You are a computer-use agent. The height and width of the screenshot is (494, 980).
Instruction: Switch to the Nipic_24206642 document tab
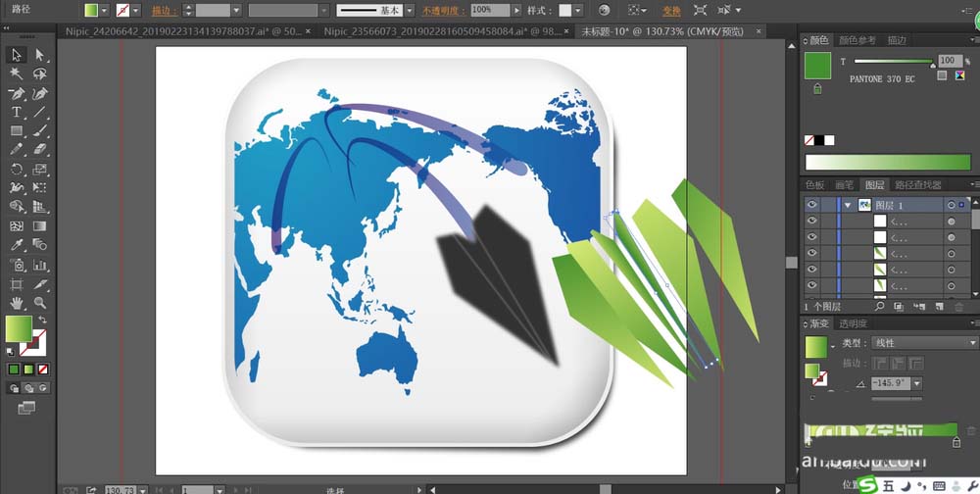pyautogui.click(x=183, y=31)
